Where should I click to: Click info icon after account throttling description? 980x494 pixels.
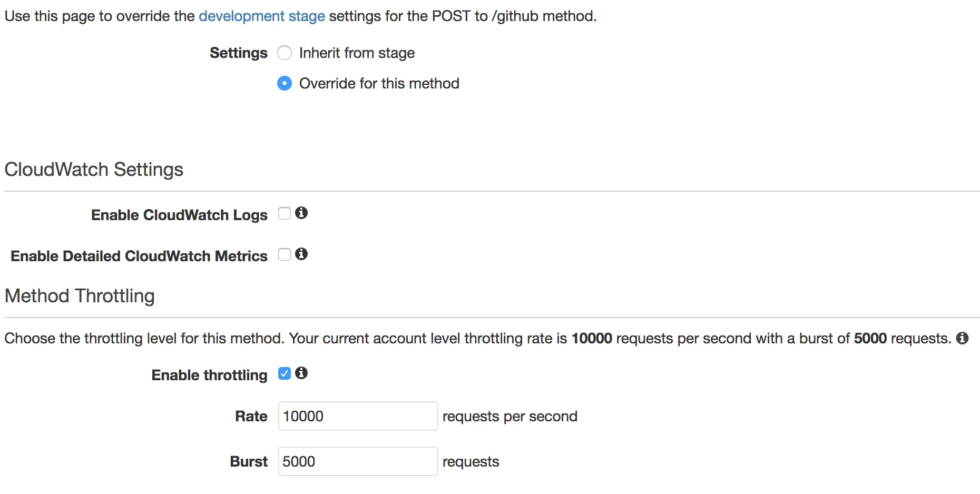(x=962, y=338)
